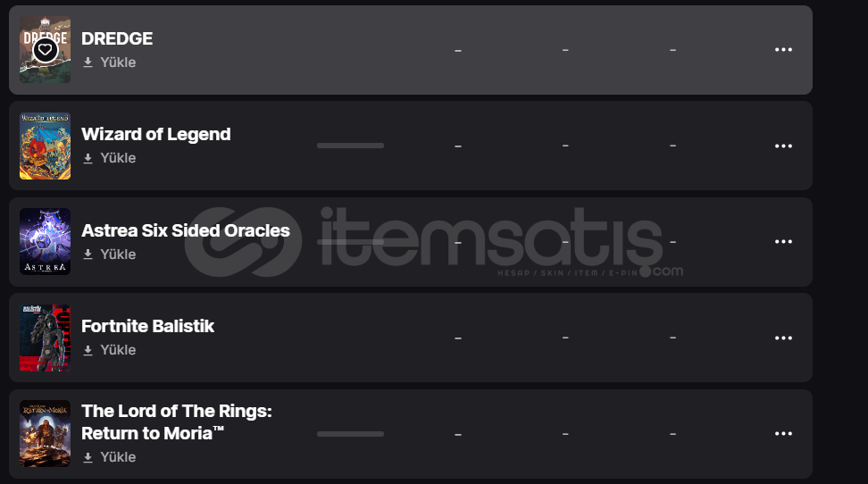Click the download icon under Fortnite Balistik

[88, 350]
